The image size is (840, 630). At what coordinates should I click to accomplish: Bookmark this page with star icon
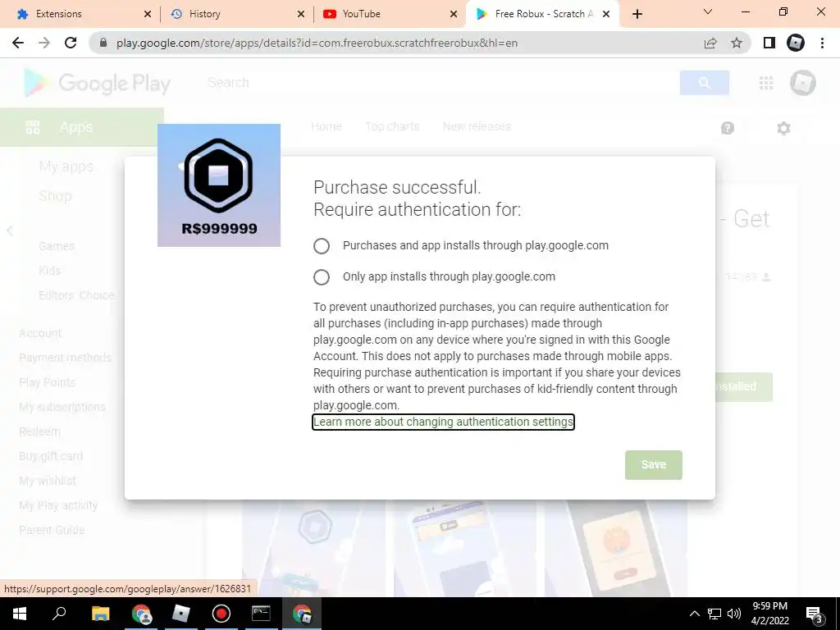737,43
